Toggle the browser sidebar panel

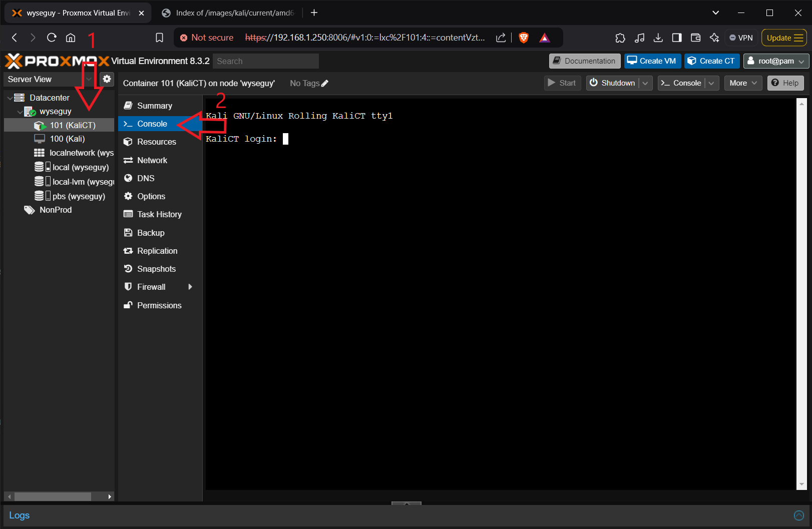click(677, 38)
